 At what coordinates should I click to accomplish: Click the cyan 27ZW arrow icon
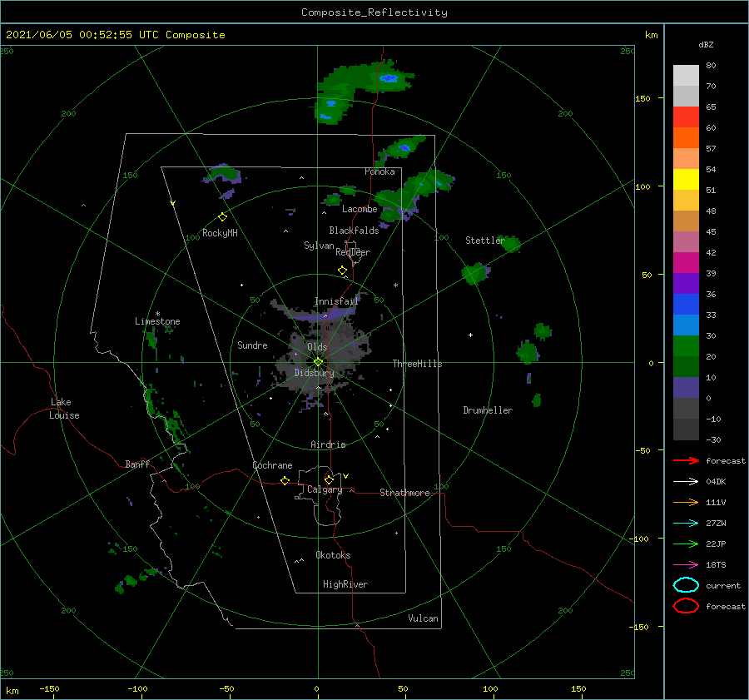[686, 524]
